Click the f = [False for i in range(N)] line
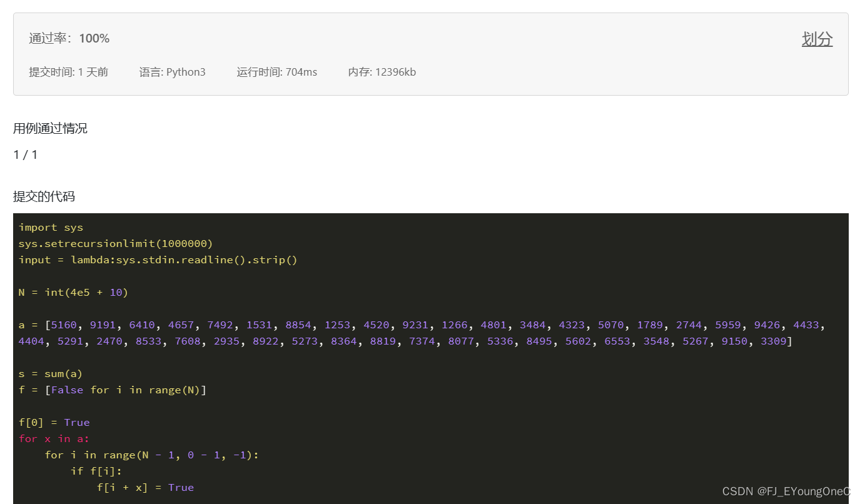The height and width of the screenshot is (504, 860). [113, 390]
